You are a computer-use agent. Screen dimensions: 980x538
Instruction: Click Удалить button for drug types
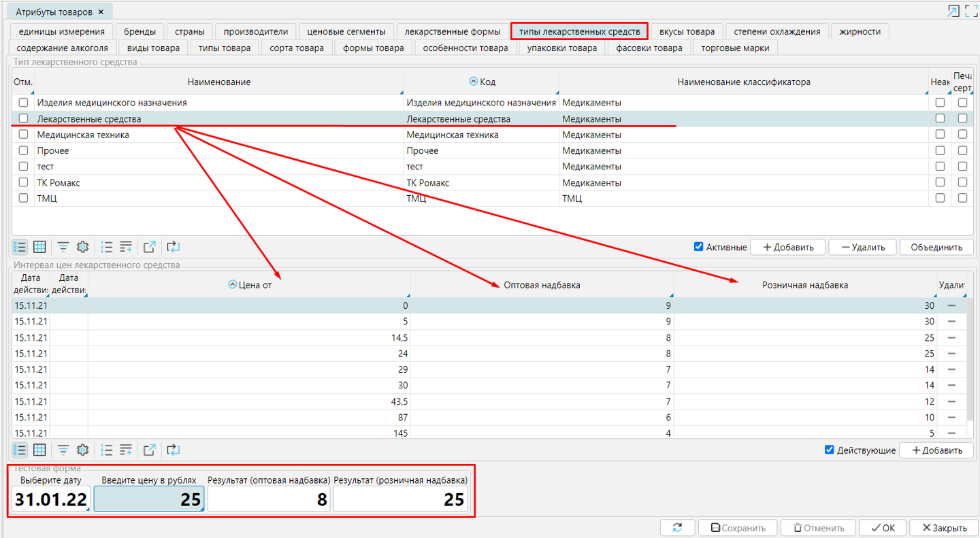click(862, 247)
